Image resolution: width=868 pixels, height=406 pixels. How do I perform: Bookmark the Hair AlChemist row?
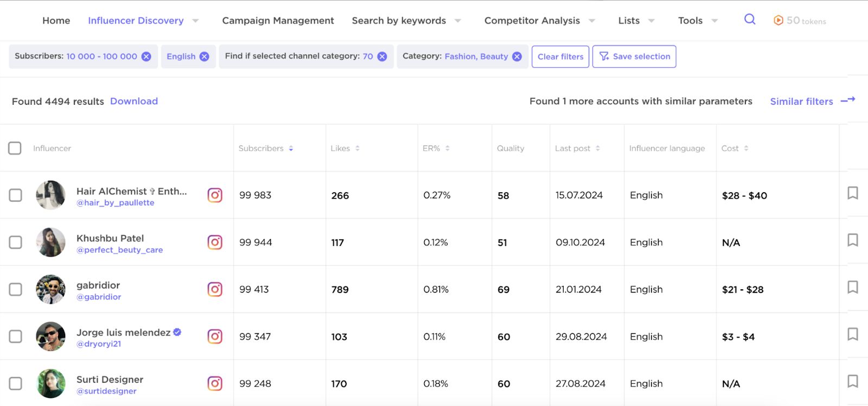[x=853, y=193]
